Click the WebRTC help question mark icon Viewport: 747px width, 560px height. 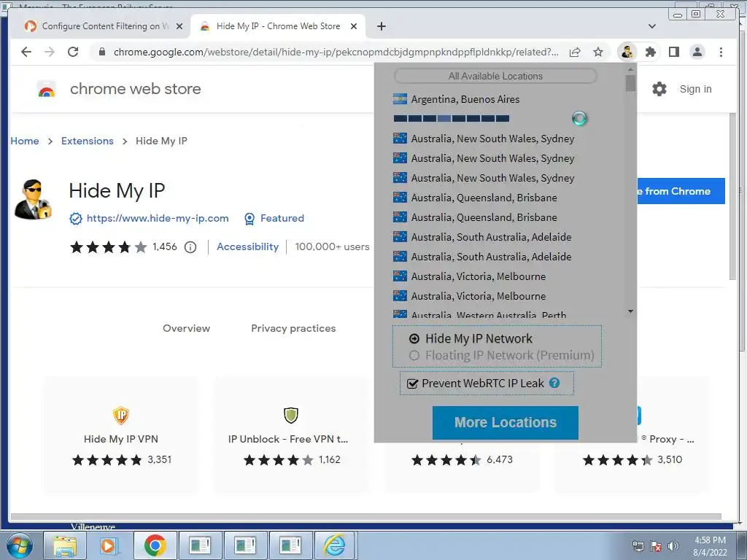[554, 383]
